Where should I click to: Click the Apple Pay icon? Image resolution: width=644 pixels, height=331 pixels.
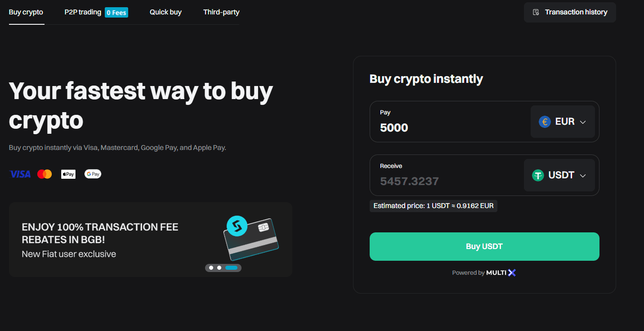68,174
